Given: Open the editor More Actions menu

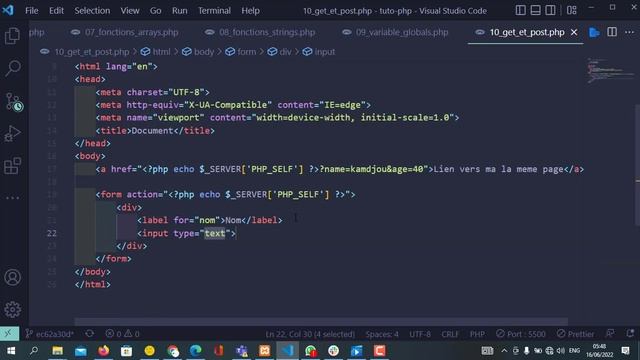Looking at the screenshot, I should [629, 32].
